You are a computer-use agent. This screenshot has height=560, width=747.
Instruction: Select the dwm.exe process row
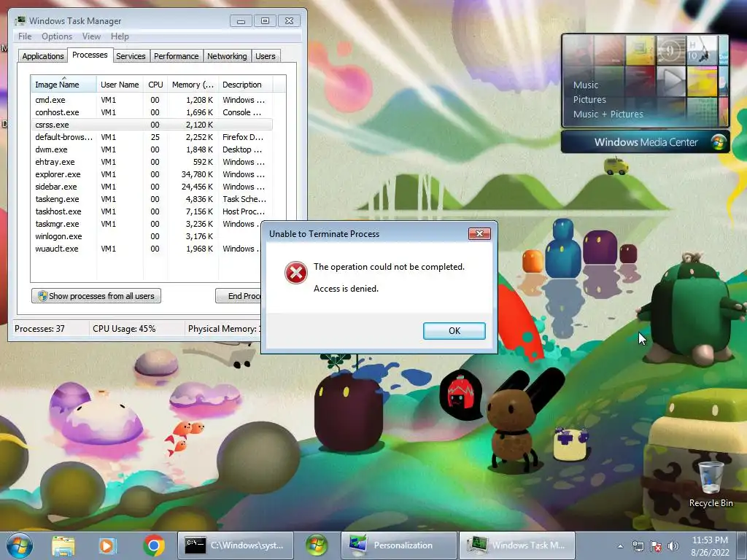(x=152, y=149)
